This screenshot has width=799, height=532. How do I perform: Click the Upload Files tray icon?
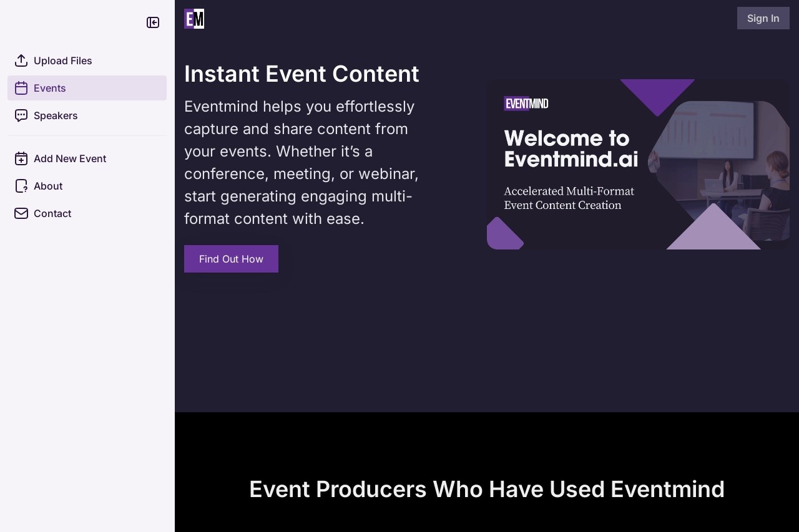(x=21, y=60)
